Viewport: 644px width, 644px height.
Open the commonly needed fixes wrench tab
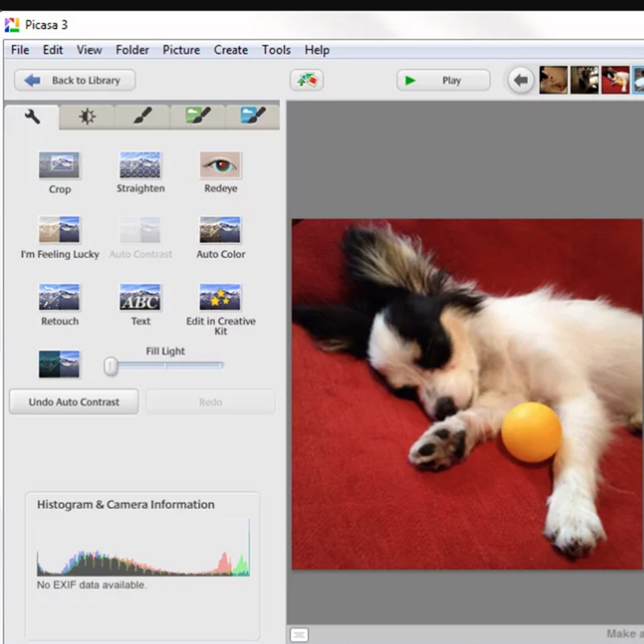[32, 118]
